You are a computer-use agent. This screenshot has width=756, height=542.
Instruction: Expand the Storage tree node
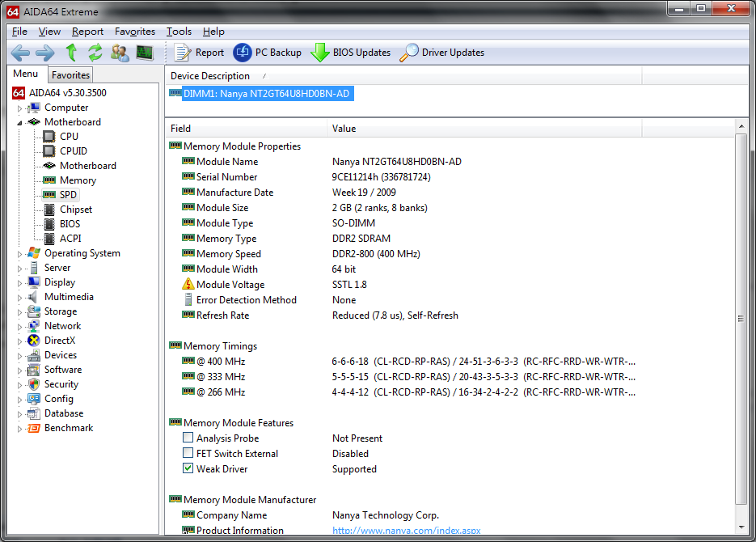pos(19,312)
